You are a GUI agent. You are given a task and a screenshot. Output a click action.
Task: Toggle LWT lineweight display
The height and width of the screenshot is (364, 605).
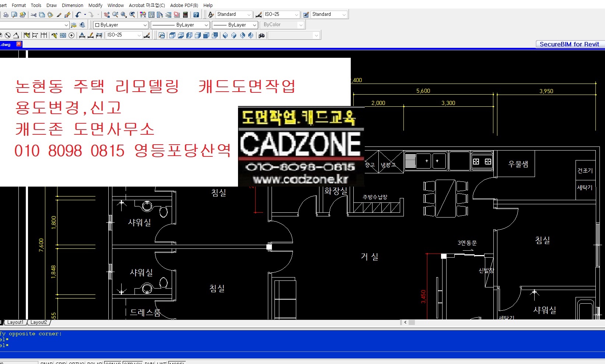tap(162, 363)
